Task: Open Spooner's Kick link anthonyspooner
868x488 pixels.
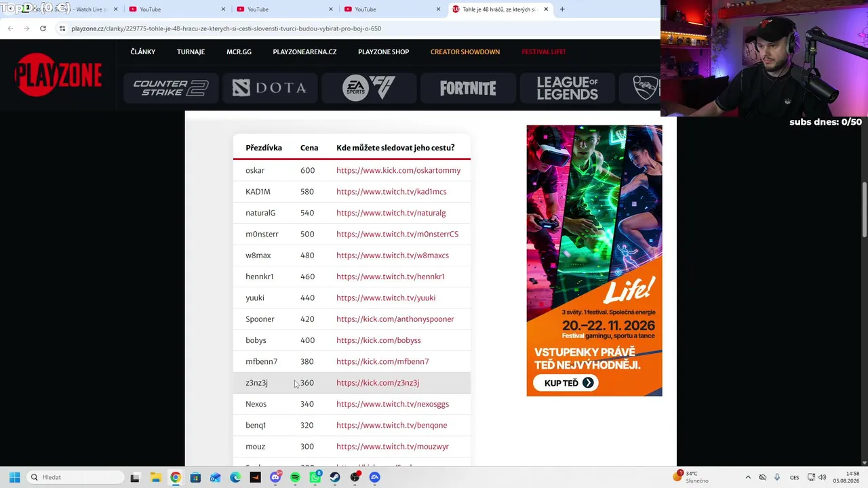Action: 395,319
